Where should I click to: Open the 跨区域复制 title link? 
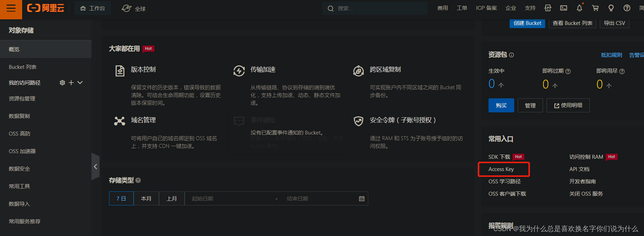pos(385,70)
